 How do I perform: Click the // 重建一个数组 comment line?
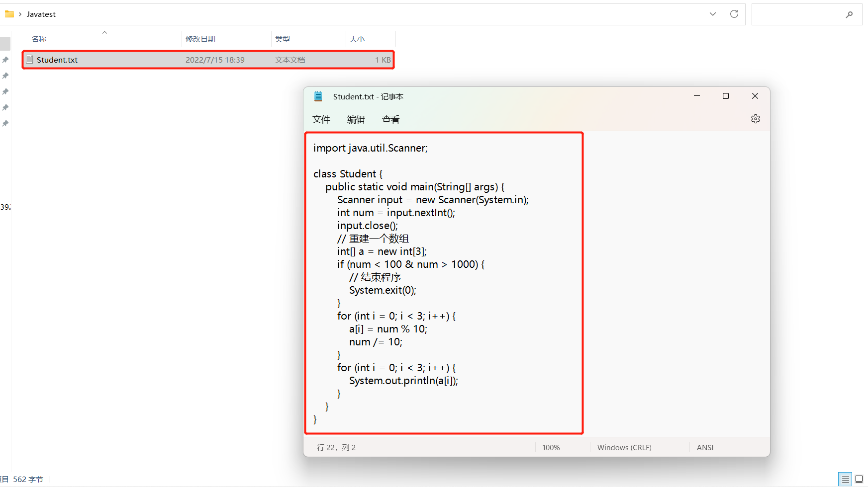(373, 239)
